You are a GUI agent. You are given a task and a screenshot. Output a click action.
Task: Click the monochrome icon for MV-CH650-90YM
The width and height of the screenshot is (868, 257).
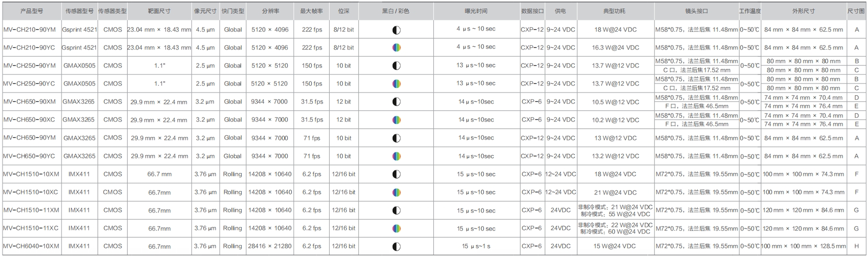[x=396, y=138]
